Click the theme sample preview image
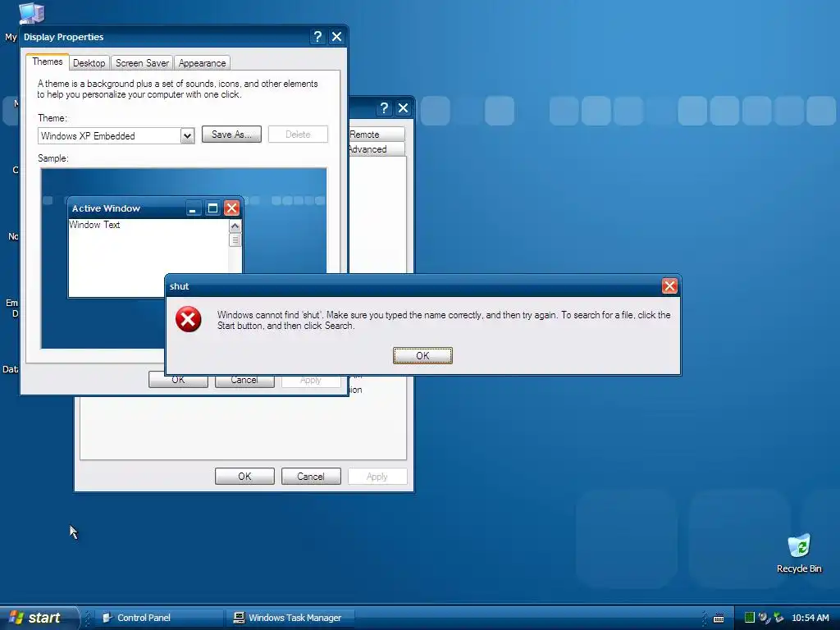Viewport: 840px width, 630px height. pos(184,258)
